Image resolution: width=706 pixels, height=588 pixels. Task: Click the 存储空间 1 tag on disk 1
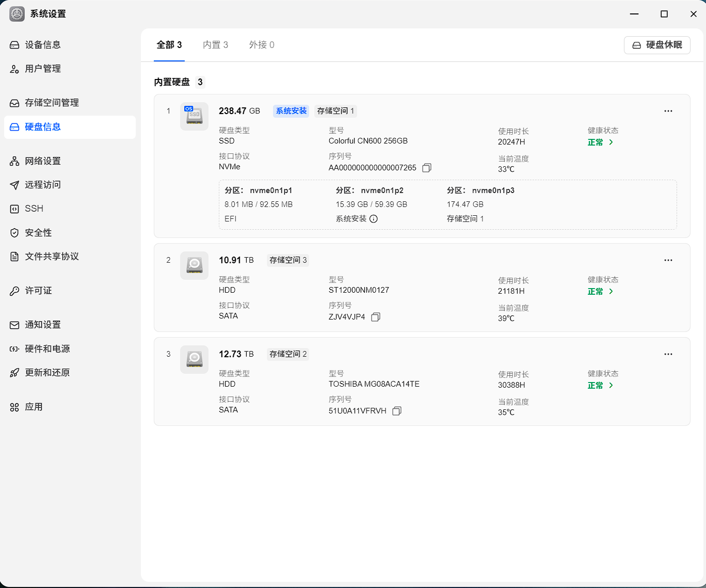click(336, 111)
